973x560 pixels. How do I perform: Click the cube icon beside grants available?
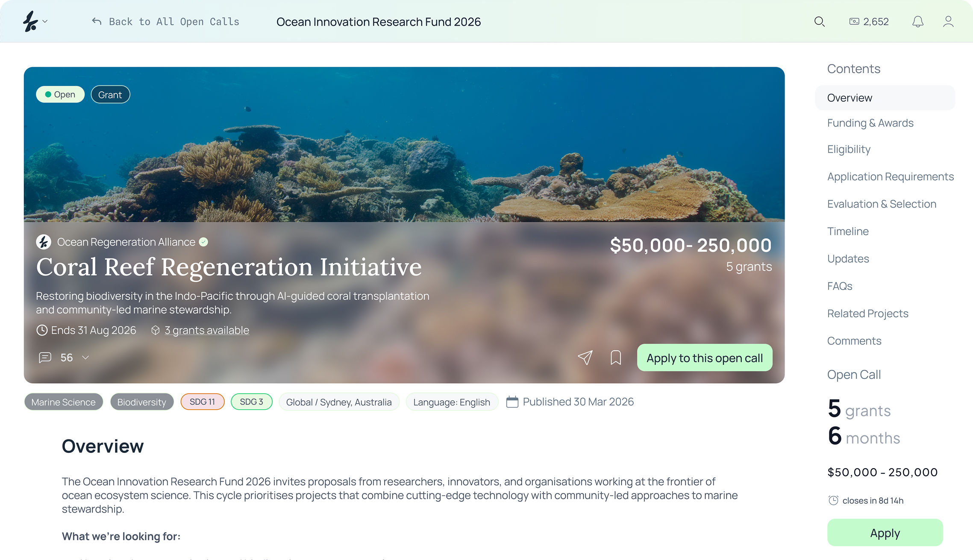(156, 330)
